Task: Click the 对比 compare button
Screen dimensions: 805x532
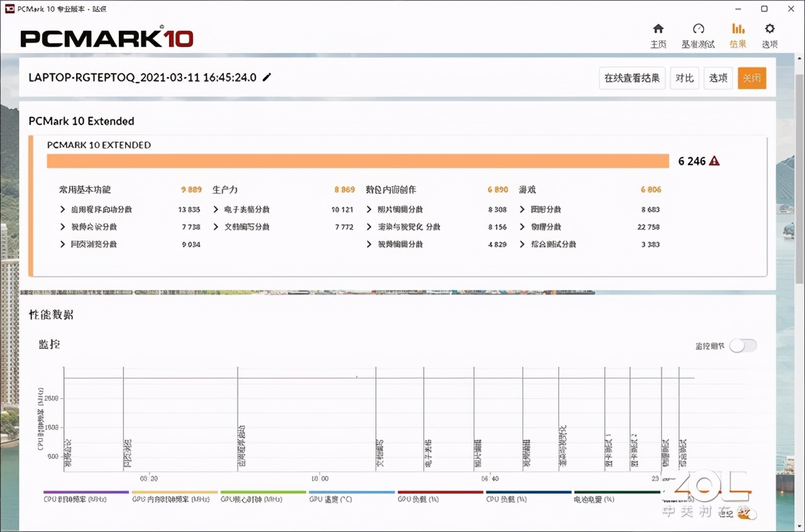Action: coord(684,78)
